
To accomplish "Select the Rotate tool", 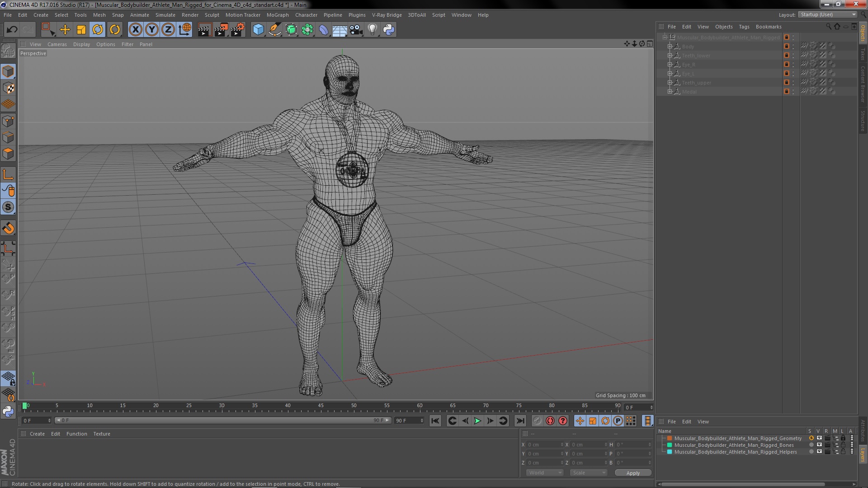I will [98, 30].
